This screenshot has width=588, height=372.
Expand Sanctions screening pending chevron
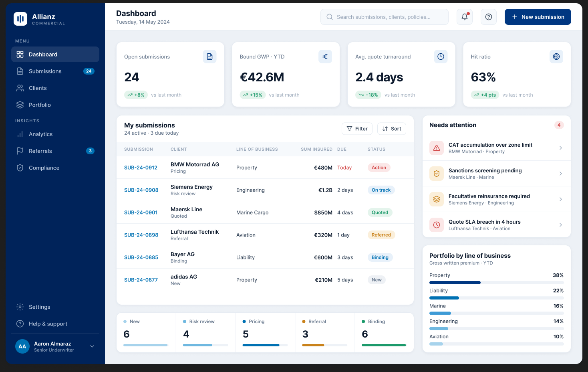(x=561, y=174)
